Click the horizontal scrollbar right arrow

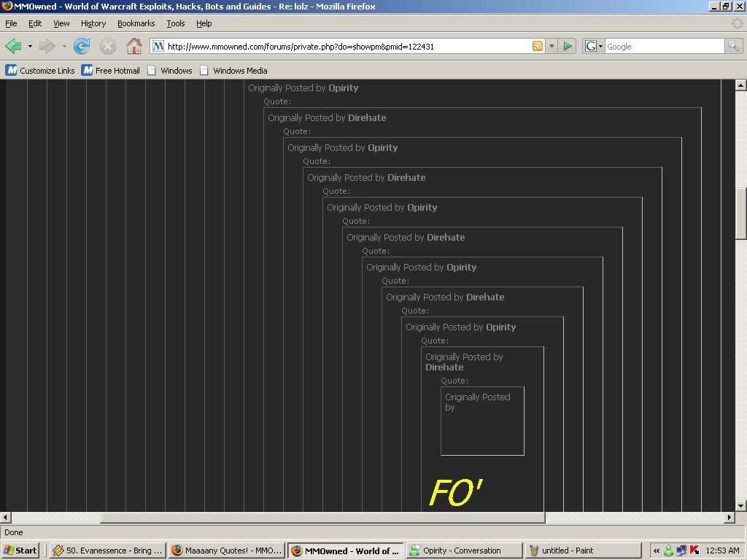pos(729,517)
